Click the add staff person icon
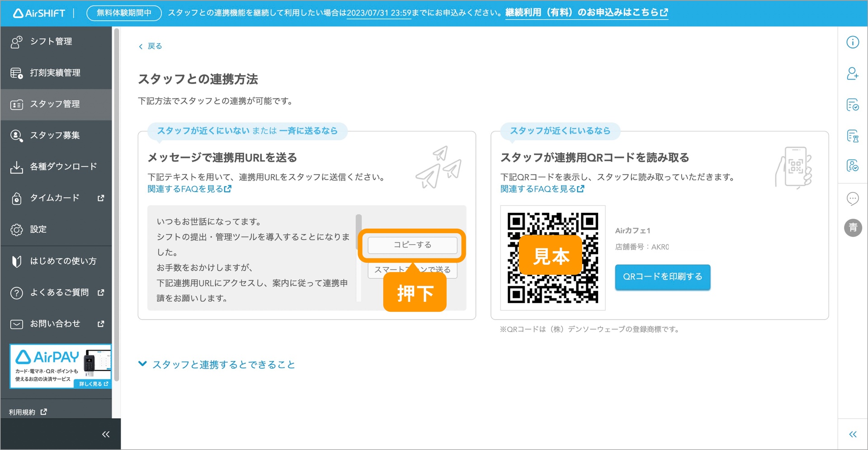Viewport: 868px width, 450px height. pyautogui.click(x=852, y=74)
